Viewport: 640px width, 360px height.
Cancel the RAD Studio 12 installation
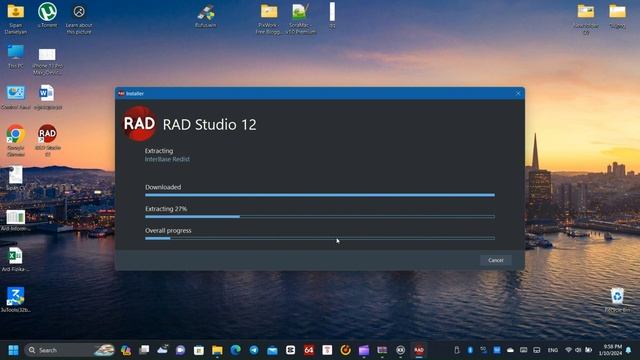coord(496,260)
